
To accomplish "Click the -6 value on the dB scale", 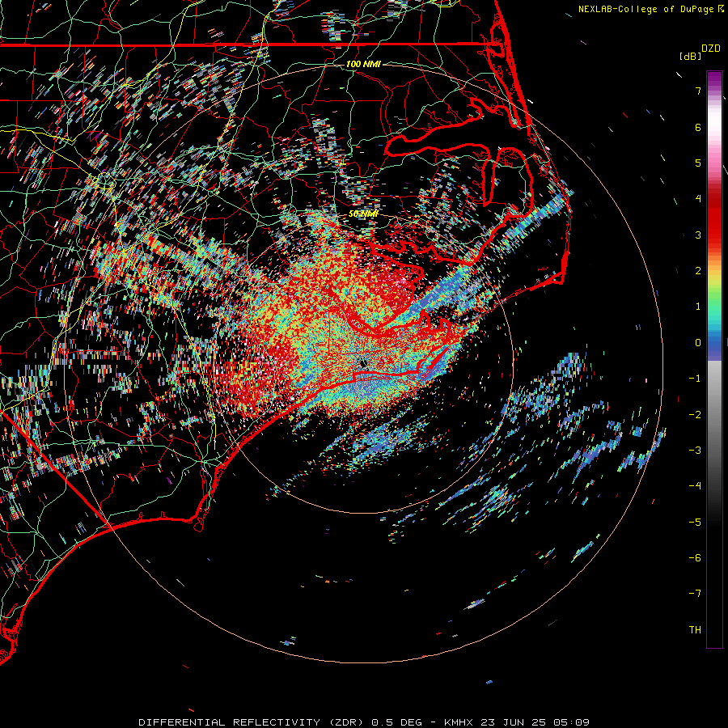I will click(696, 558).
